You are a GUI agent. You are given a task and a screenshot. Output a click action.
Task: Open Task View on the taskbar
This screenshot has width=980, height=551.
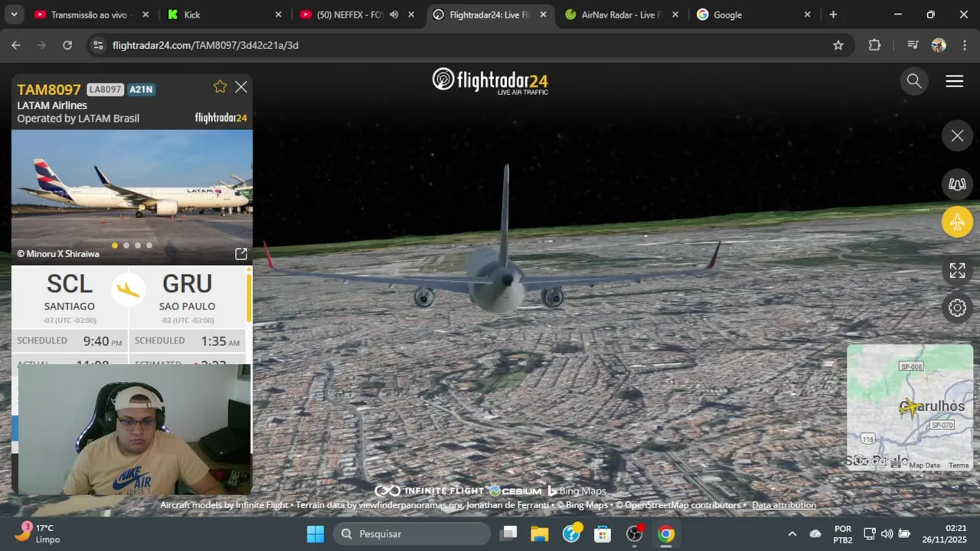tap(508, 534)
